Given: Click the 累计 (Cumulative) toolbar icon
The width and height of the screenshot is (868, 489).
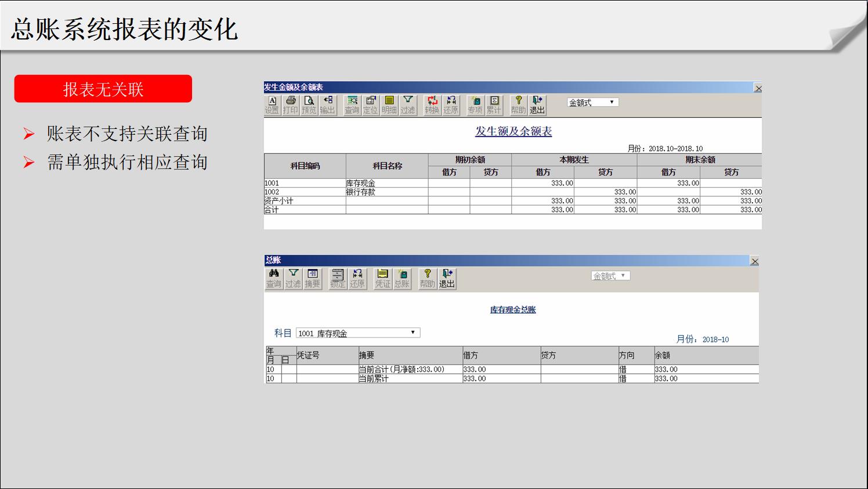Looking at the screenshot, I should point(494,105).
